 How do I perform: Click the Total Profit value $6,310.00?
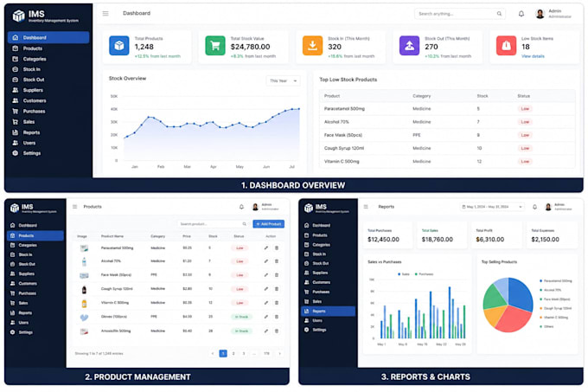point(489,240)
